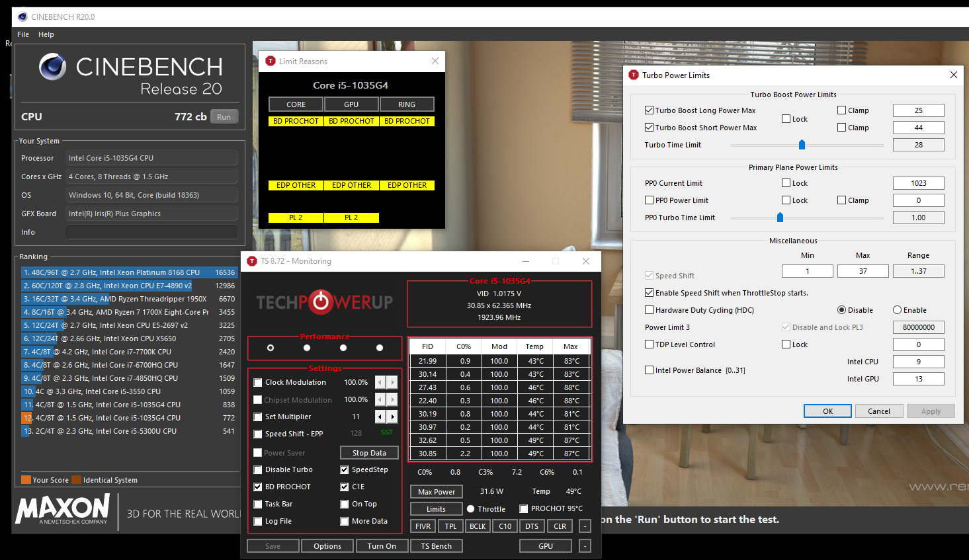Viewport: 969px width, 560px height.
Task: Click minus button next to GPU
Action: click(x=585, y=546)
